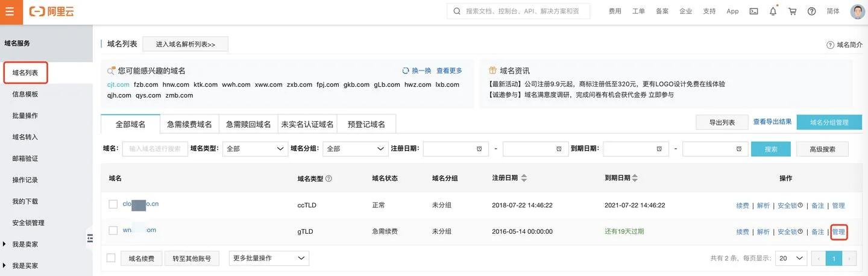Open 操作记录 in the sidebar
Image resolution: width=868 pixels, height=276 pixels.
click(25, 180)
